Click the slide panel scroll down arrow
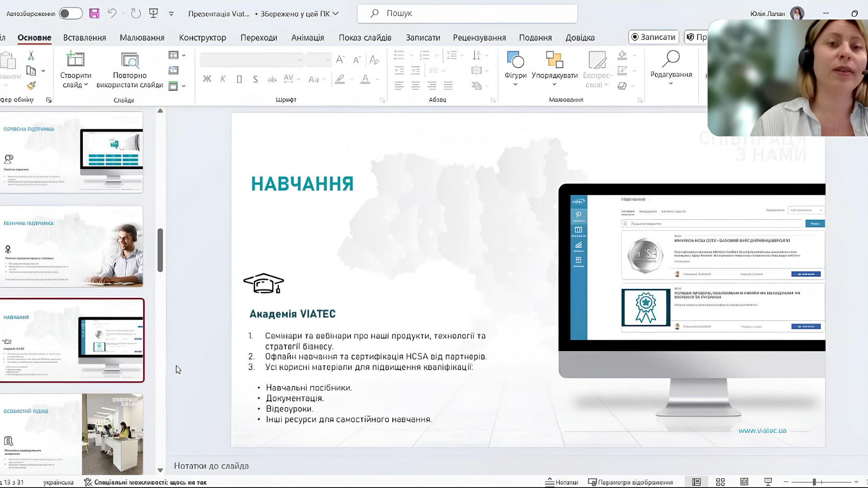The image size is (868, 488). pyautogui.click(x=160, y=470)
